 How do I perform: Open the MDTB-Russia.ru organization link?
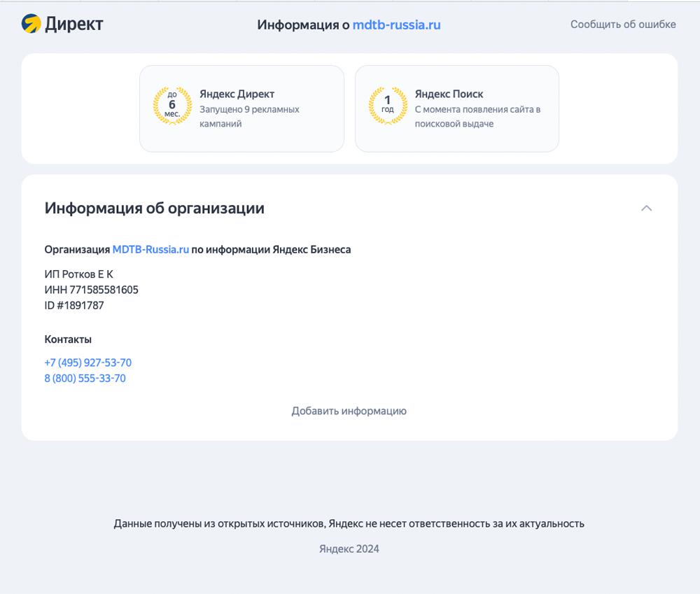[x=150, y=250]
